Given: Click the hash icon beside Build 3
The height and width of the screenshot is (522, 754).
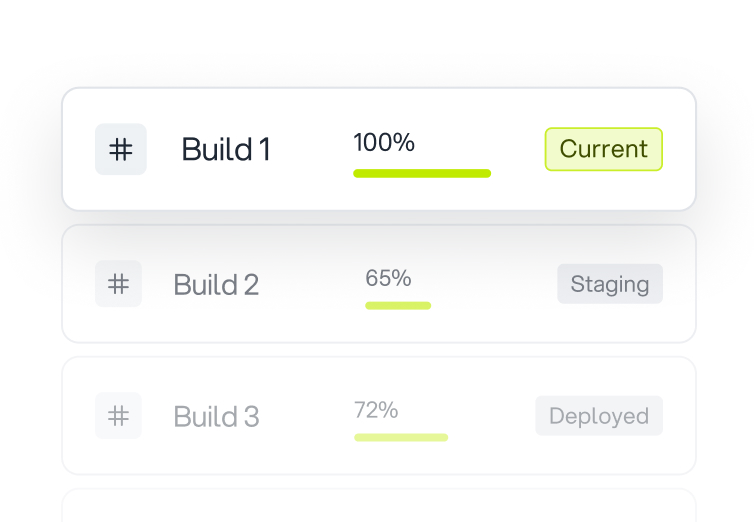Looking at the screenshot, I should tap(118, 416).
